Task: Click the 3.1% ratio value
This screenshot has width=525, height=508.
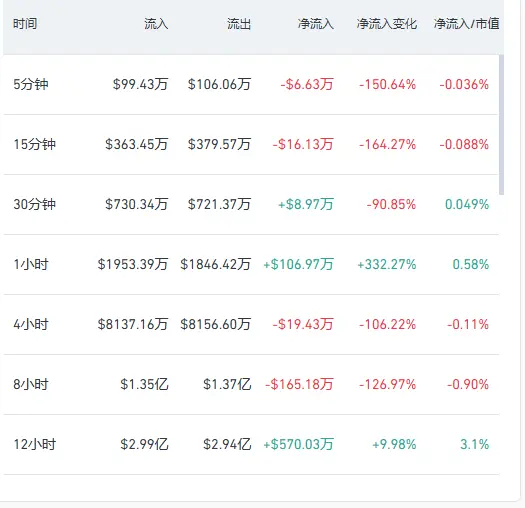Action: (474, 444)
